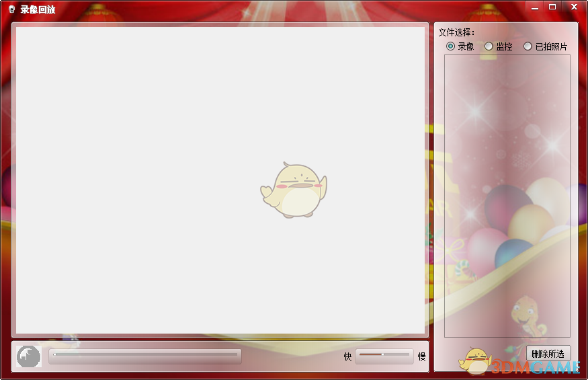
Task: Click the round play button icon
Action: (x=28, y=356)
